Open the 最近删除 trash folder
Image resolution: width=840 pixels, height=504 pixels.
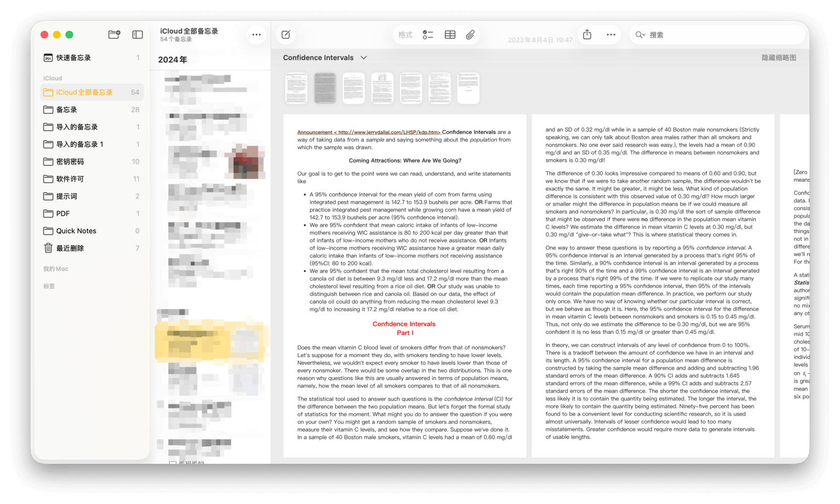70,248
